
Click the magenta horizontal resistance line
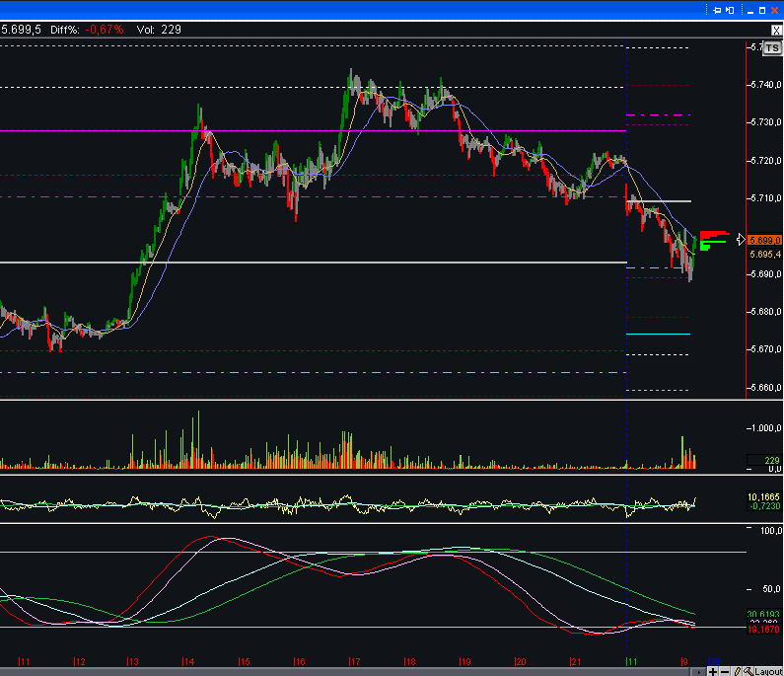(296, 130)
